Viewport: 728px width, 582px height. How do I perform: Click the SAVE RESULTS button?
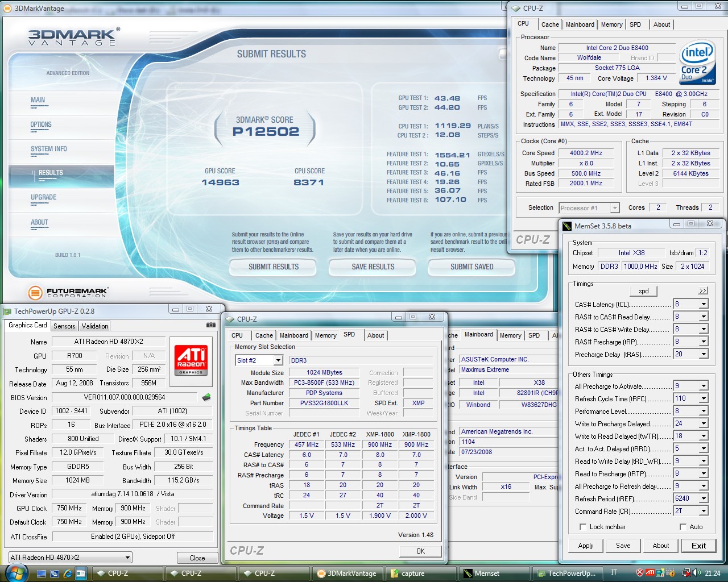coord(373,267)
